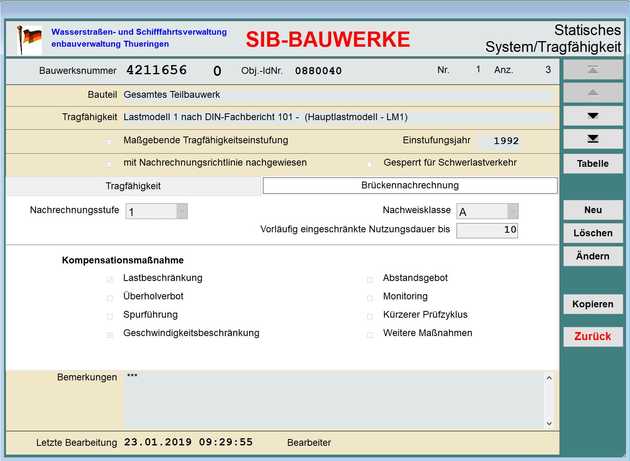The width and height of the screenshot is (630, 461).
Task: Click Einstufungsjahr value 1992
Action: 506,141
